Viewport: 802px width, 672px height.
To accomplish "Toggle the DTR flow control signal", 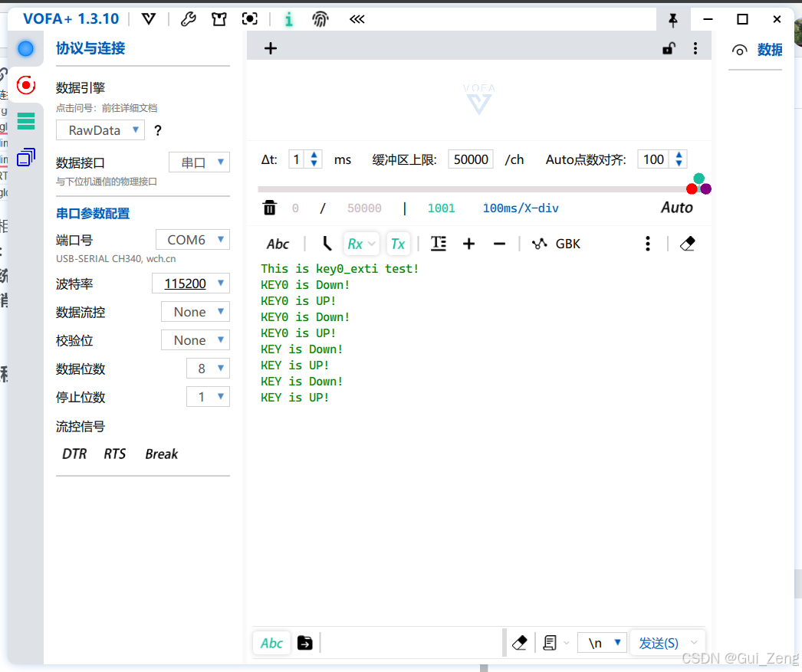I will 74,454.
